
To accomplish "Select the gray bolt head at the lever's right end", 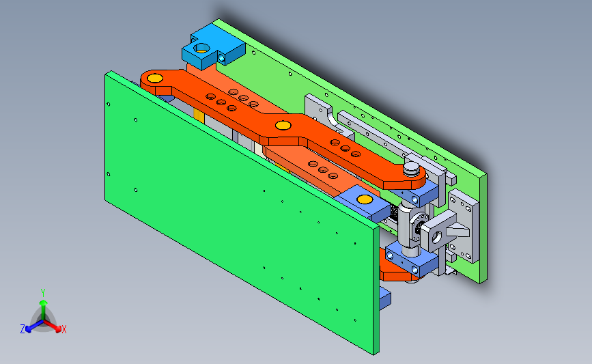I will click(412, 169).
